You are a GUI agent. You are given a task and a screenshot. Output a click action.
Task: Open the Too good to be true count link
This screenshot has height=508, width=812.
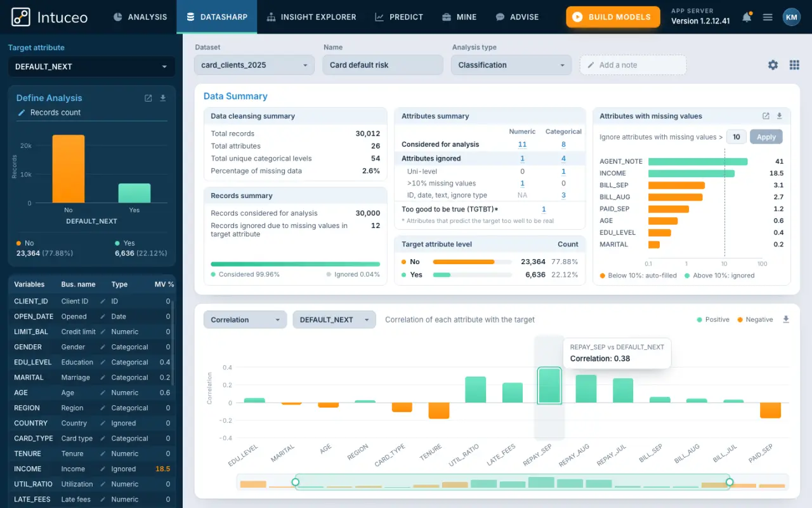pyautogui.click(x=544, y=209)
